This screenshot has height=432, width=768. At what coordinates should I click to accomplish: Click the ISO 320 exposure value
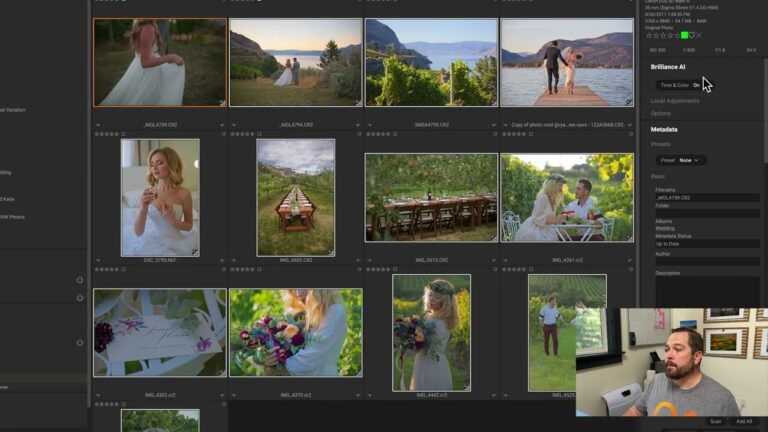click(x=657, y=50)
